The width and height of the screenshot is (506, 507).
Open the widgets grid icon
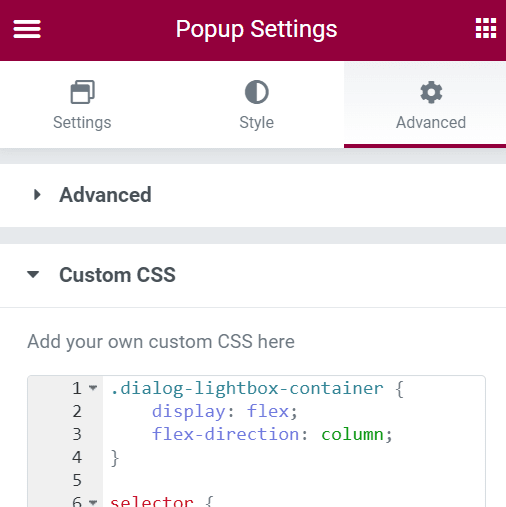tap(486, 28)
